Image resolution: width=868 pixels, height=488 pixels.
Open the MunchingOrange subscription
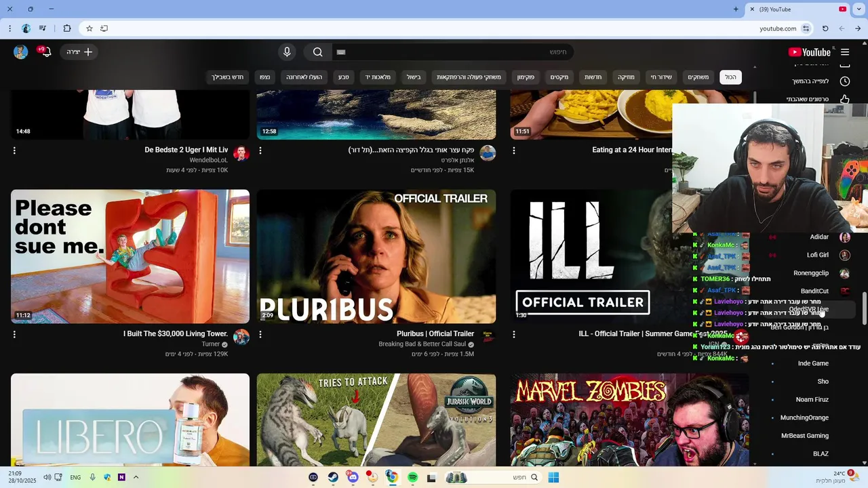(x=810, y=418)
